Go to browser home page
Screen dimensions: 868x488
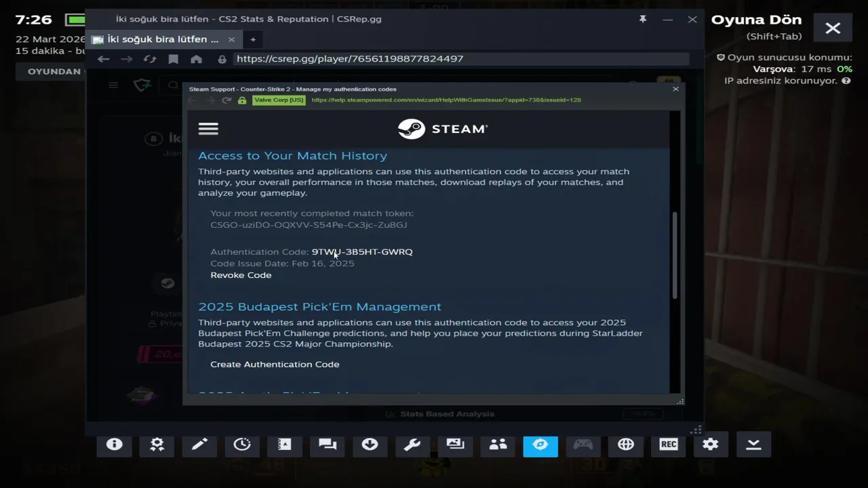pos(196,59)
